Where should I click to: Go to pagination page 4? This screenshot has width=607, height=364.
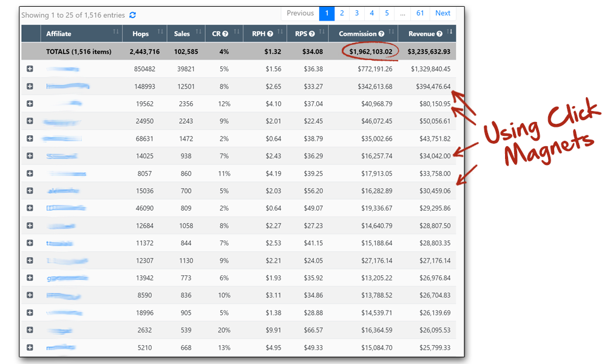371,13
